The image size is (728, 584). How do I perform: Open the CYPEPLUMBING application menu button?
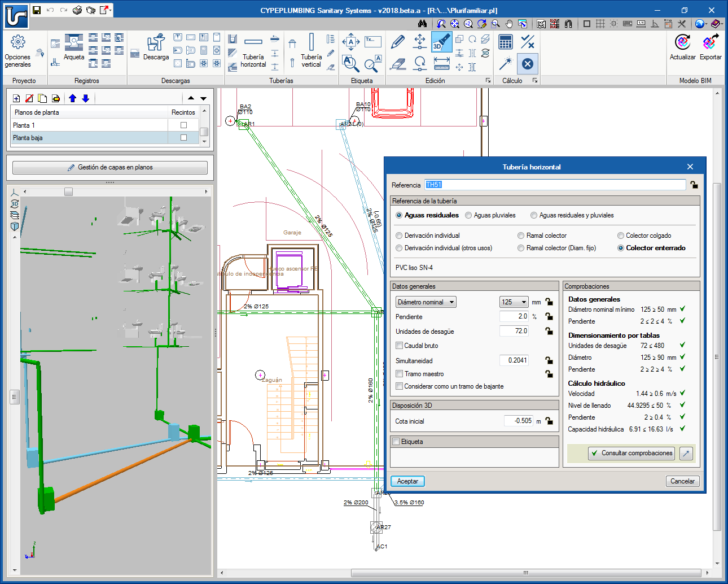pyautogui.click(x=16, y=16)
